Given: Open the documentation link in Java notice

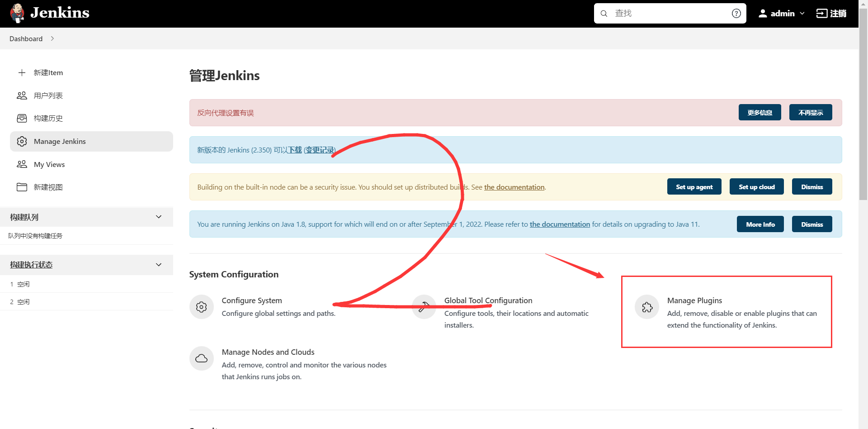Looking at the screenshot, I should tap(560, 224).
